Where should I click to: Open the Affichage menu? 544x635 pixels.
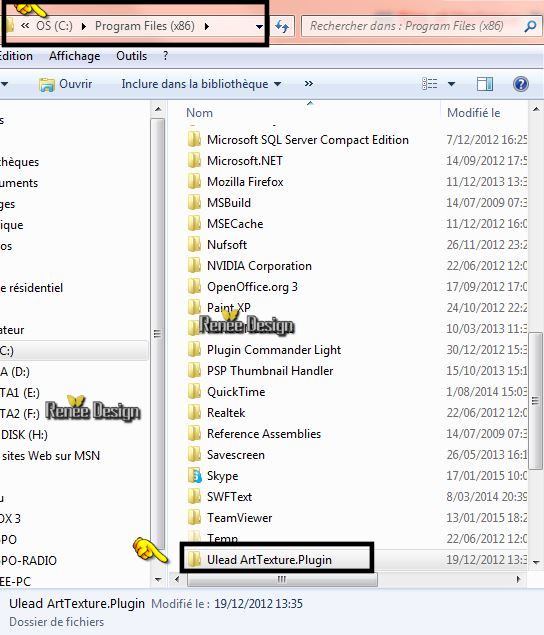tap(75, 56)
